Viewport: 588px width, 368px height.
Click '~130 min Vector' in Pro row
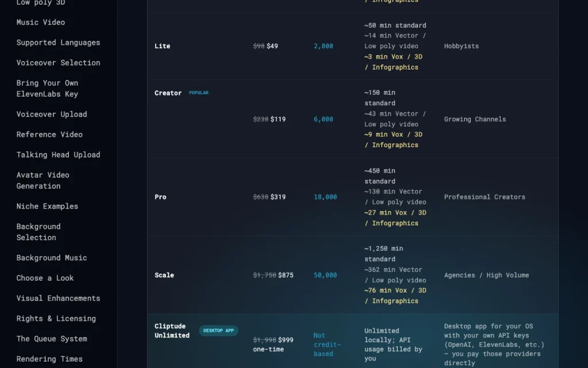[x=393, y=191]
